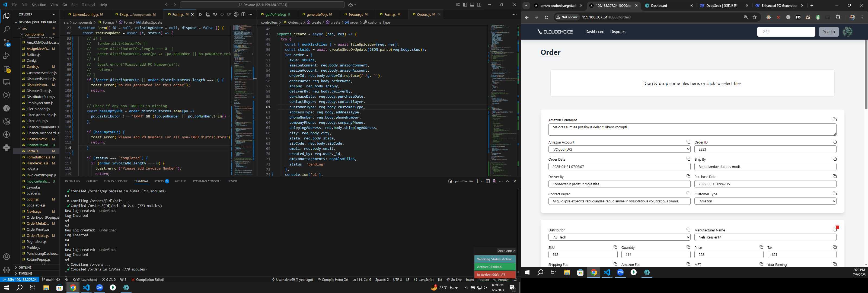Customize layout from the title bar icon
The height and width of the screenshot is (293, 868).
458,5
